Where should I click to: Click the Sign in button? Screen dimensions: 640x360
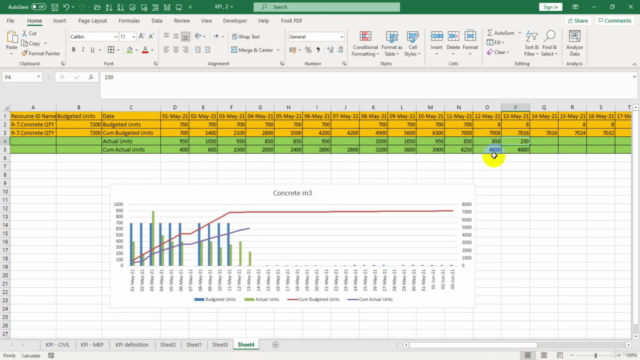[550, 7]
